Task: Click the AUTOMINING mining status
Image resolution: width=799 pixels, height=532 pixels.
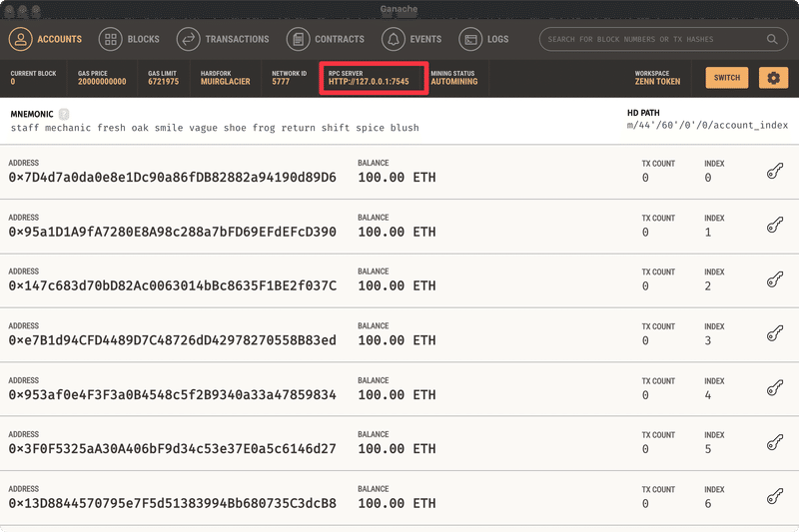Action: (x=454, y=82)
